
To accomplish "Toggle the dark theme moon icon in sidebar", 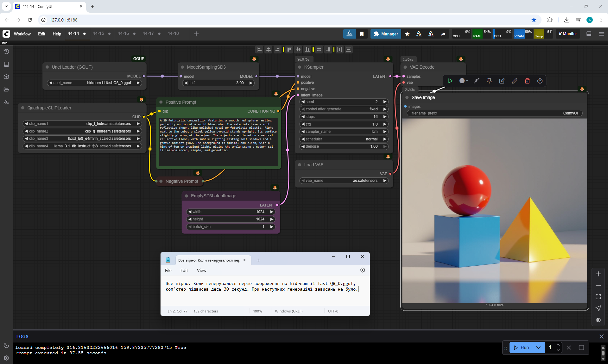I will 6,345.
